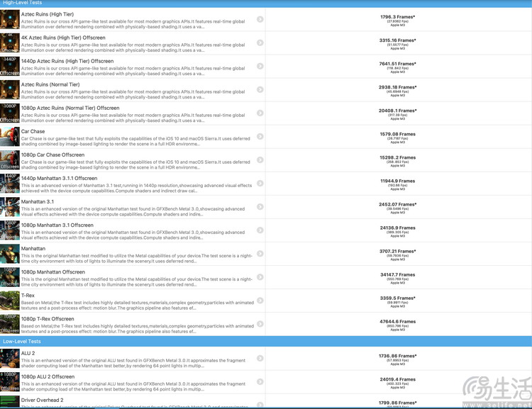Click the 3315.16 Frames result value
The width and height of the screenshot is (532, 409).
(x=398, y=40)
